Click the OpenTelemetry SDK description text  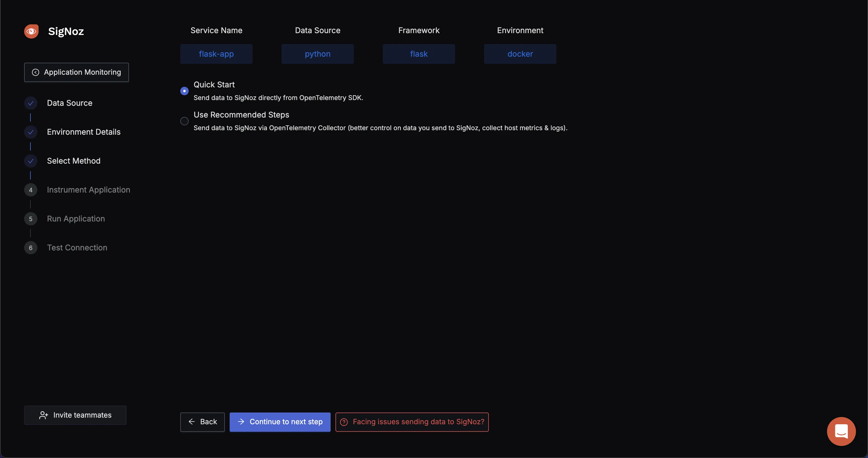(278, 98)
